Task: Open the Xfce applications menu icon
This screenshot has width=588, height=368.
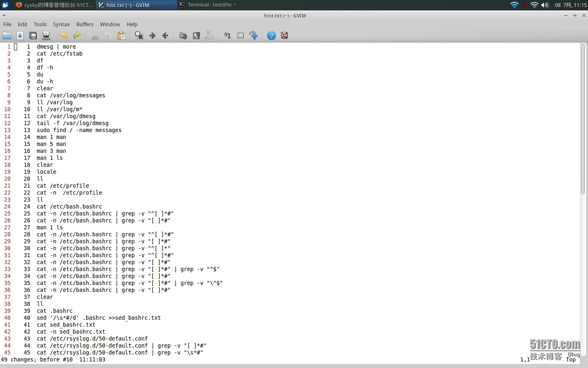Action: point(5,5)
